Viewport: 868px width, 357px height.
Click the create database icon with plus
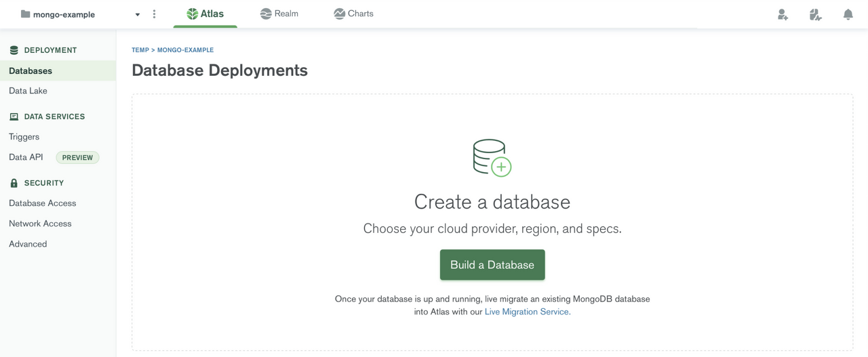click(x=492, y=158)
